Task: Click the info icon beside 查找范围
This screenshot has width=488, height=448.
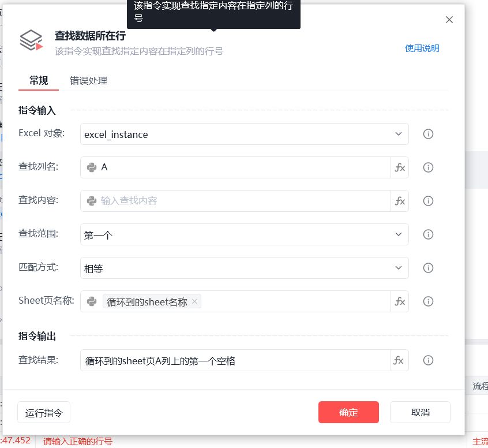Action: click(428, 234)
